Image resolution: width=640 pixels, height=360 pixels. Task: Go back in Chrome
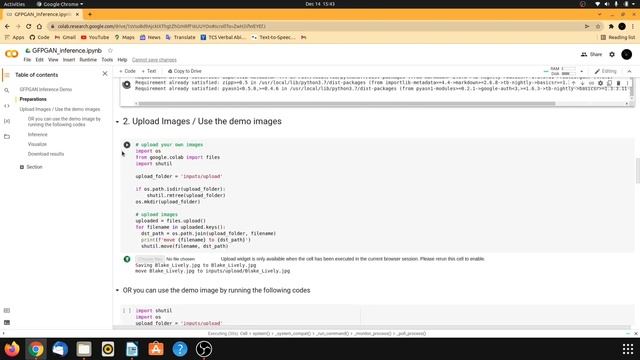pyautogui.click(x=7, y=26)
